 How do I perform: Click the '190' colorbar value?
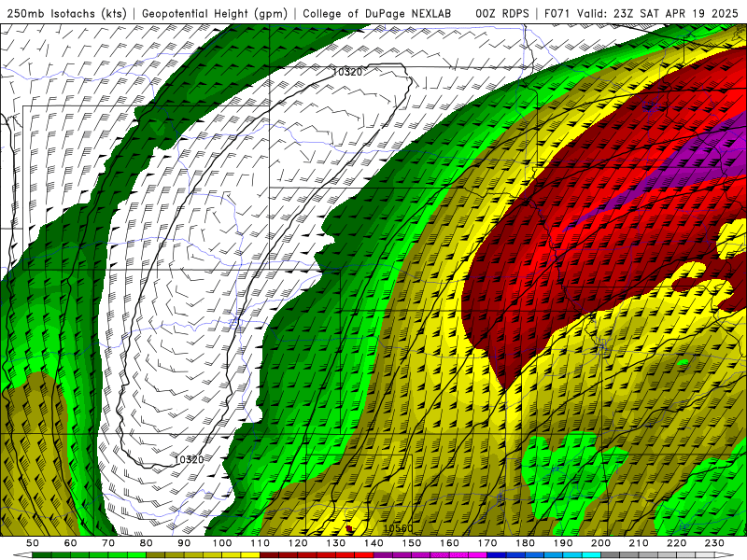(x=563, y=543)
